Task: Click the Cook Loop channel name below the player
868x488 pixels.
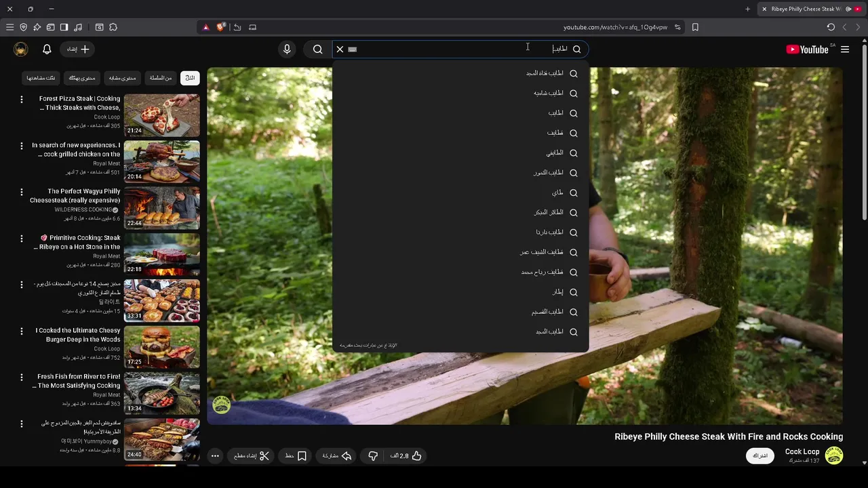Action: (802, 451)
